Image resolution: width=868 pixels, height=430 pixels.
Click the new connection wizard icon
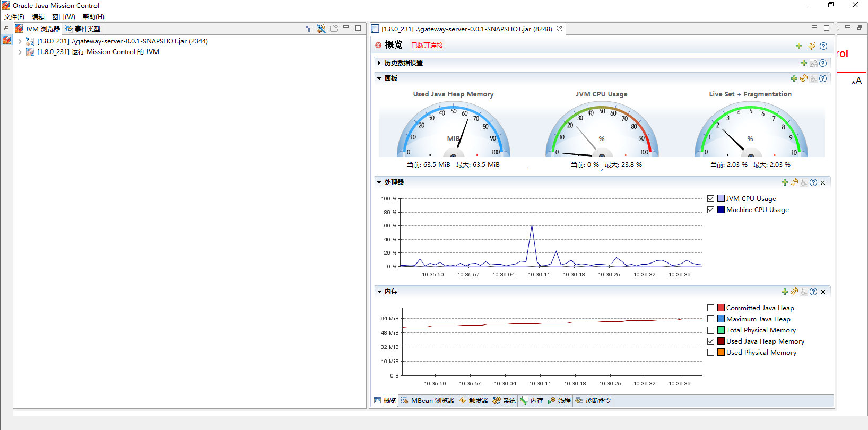[322, 29]
